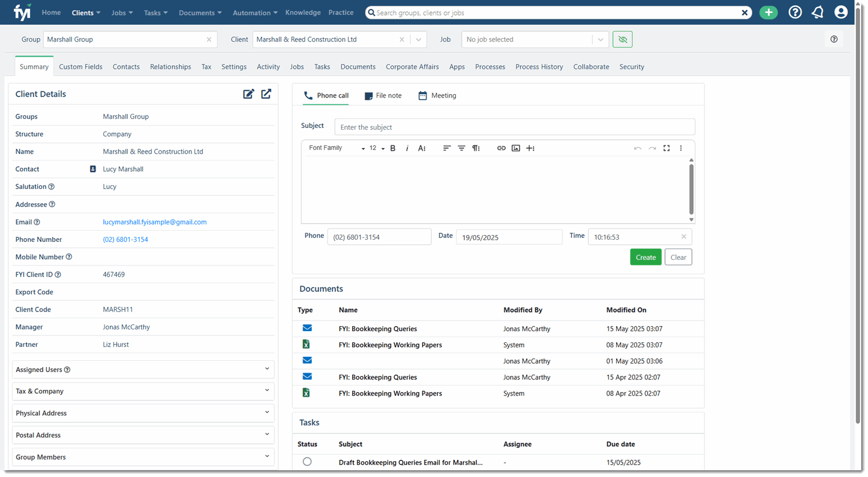This screenshot has height=477, width=868.
Task: Toggle the hidden jobs eye icon
Action: 622,39
